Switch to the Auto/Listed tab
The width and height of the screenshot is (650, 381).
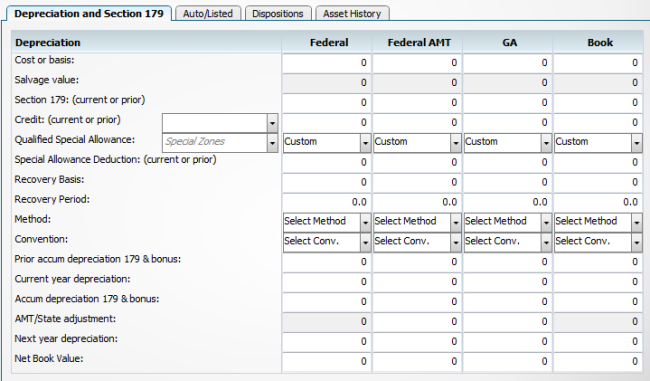point(208,13)
